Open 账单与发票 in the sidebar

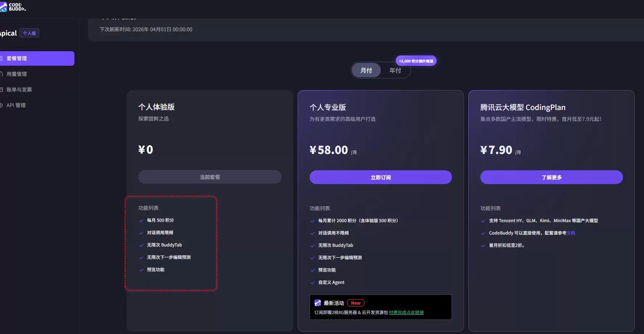coord(20,89)
